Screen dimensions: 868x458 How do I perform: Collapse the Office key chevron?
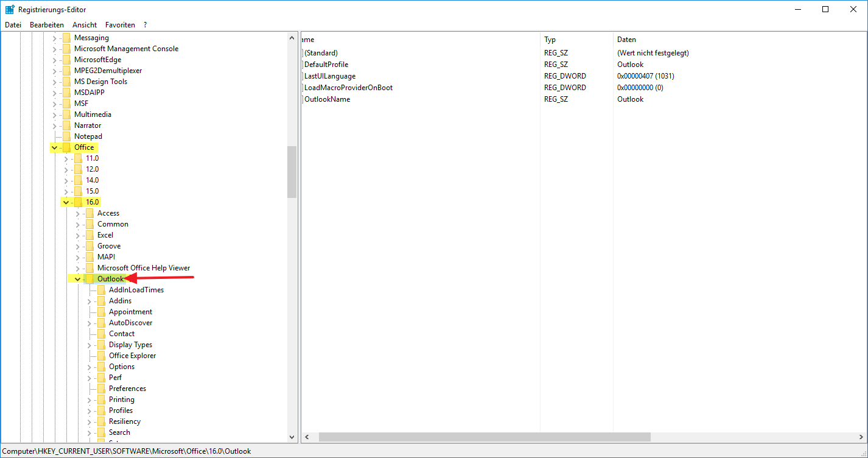click(x=55, y=147)
